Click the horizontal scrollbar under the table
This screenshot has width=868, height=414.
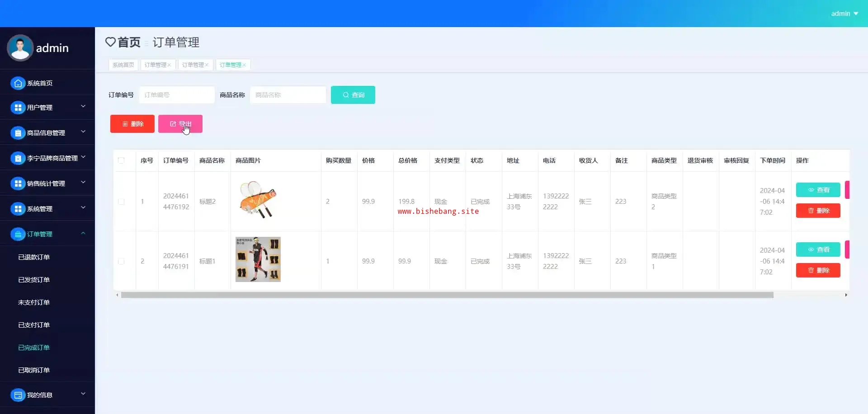coord(447,295)
